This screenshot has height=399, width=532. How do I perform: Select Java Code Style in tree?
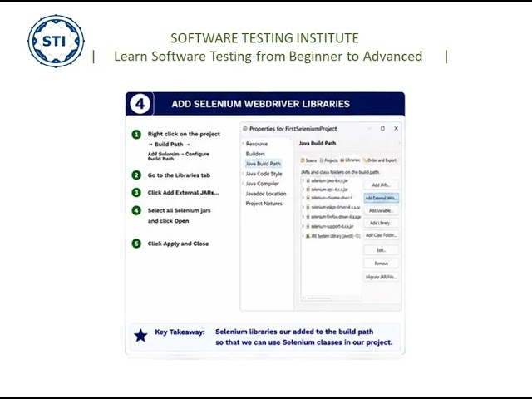(x=264, y=174)
